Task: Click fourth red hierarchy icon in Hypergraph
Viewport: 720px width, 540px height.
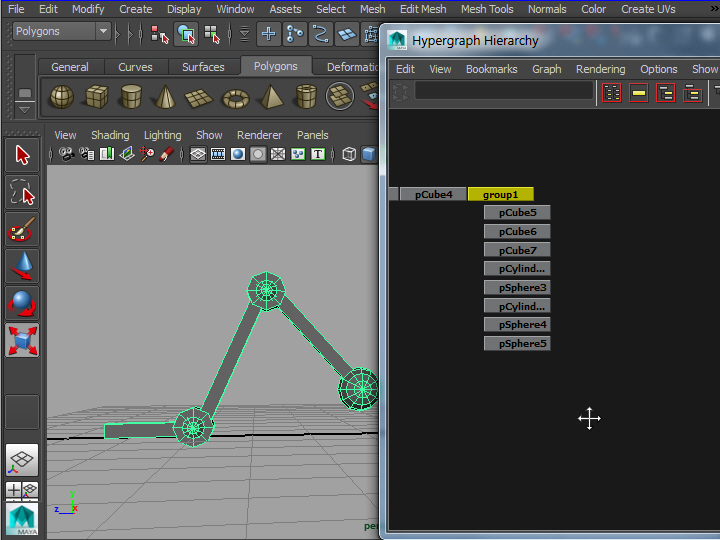Action: pyautogui.click(x=692, y=93)
